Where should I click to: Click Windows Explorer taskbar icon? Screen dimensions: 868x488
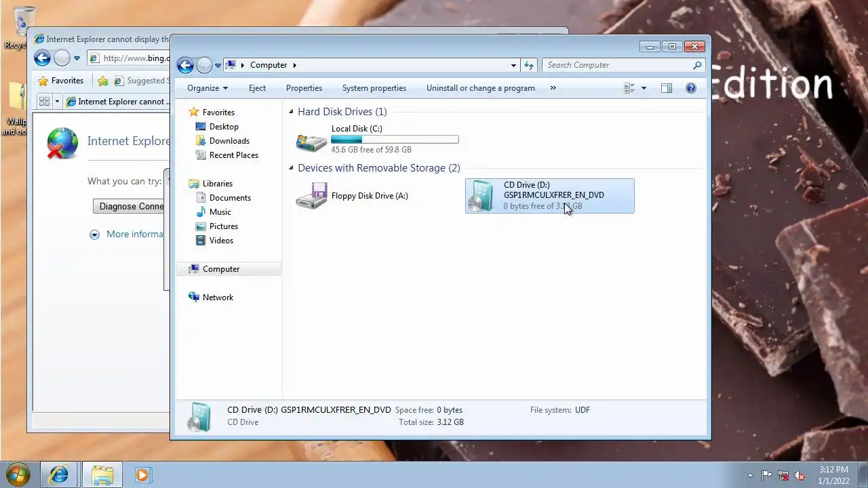pyautogui.click(x=102, y=475)
